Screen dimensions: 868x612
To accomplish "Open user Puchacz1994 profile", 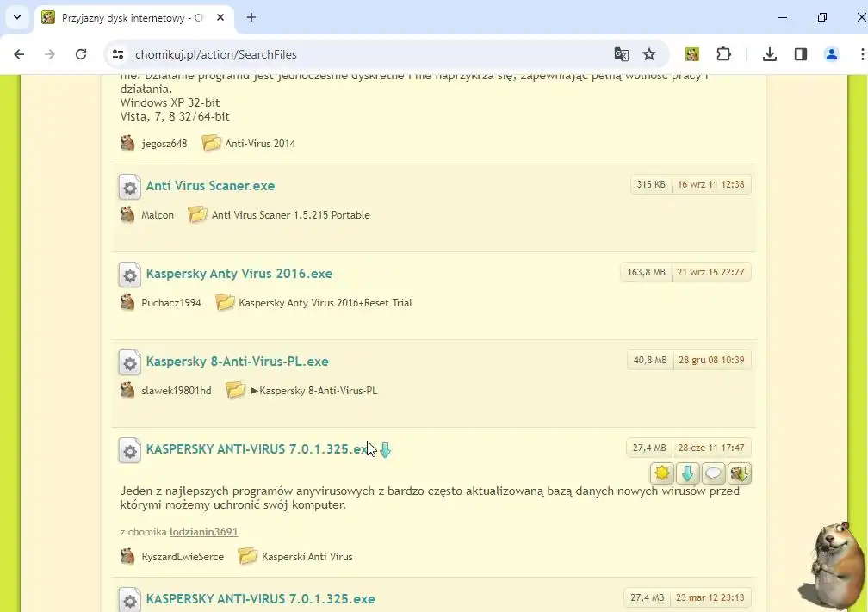I will click(171, 303).
